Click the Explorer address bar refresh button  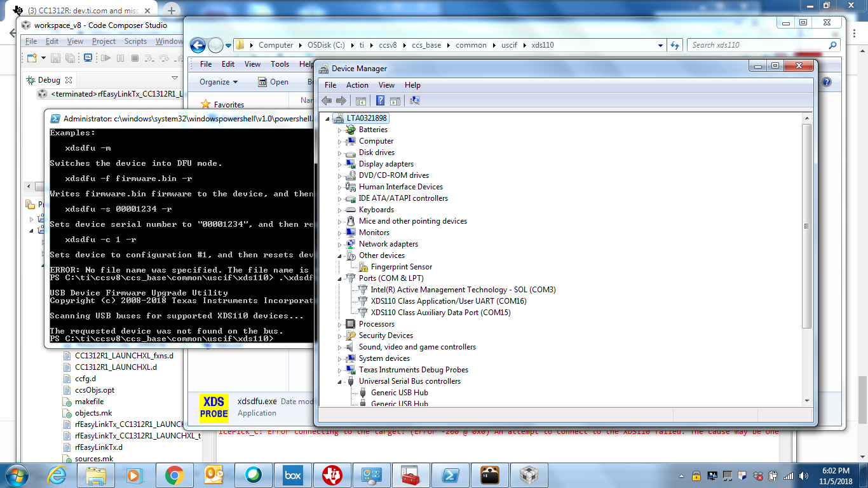pos(675,45)
